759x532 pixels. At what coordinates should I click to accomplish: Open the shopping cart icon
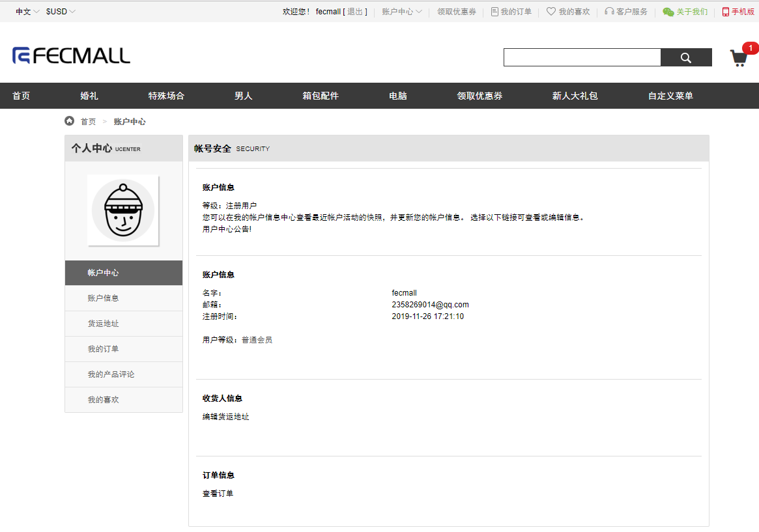pos(738,58)
